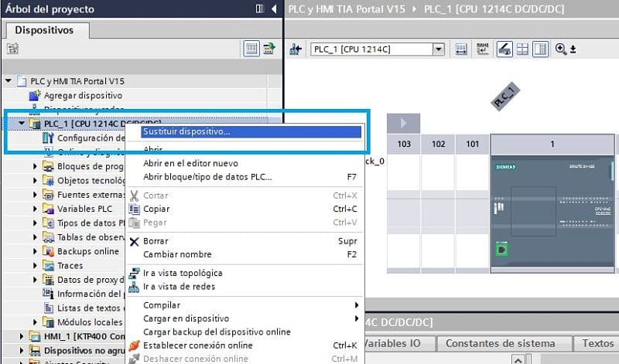Viewport: 619px width, 364px height.
Task: Select Listas de textos tree item
Action: [x=91, y=308]
